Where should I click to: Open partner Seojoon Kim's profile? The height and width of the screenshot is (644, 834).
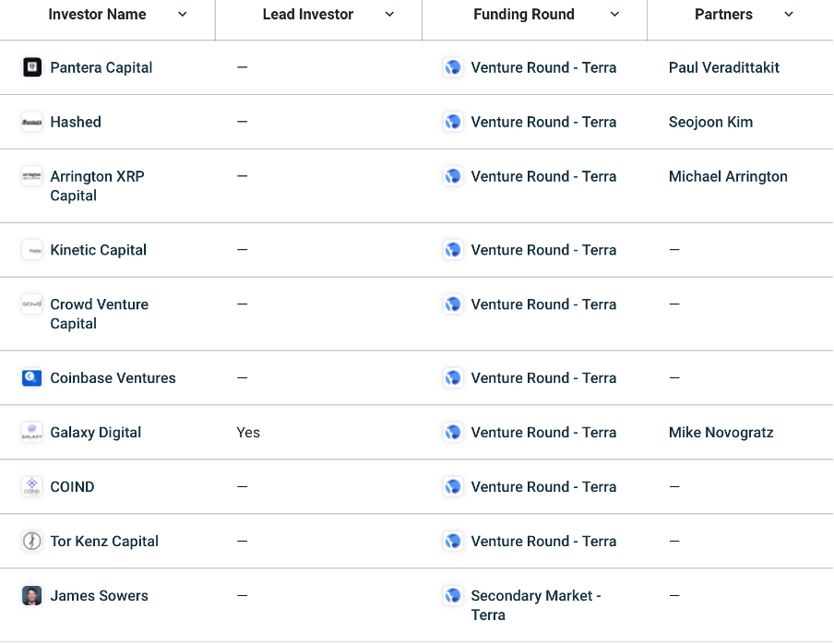[710, 122]
